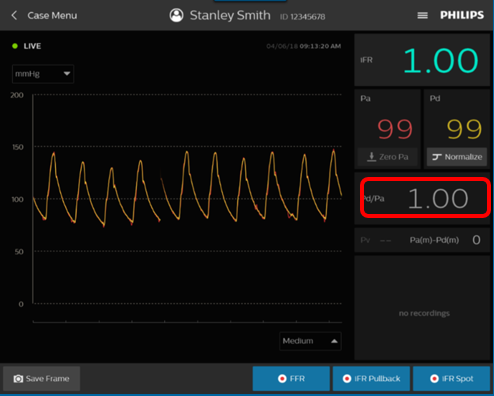494x396 pixels.
Task: Click the iFR label beside the value
Action: pos(366,60)
